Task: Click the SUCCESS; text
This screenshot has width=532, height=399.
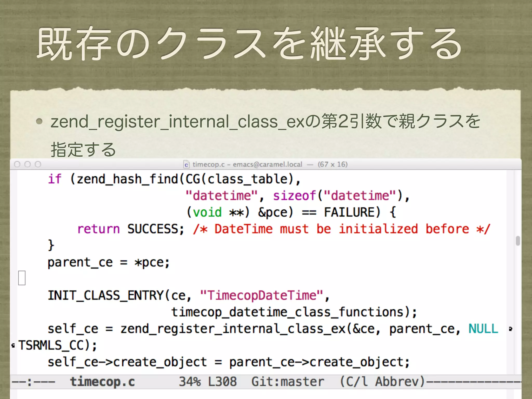Action: (x=156, y=229)
